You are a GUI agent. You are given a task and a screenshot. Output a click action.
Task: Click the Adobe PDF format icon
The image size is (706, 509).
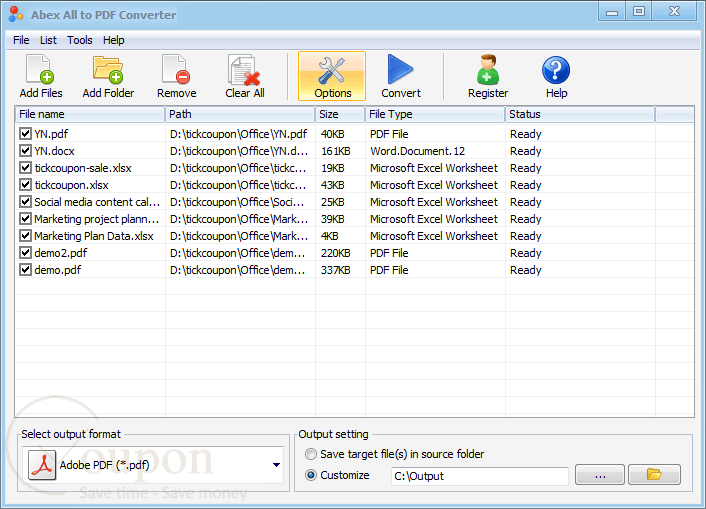click(x=42, y=465)
